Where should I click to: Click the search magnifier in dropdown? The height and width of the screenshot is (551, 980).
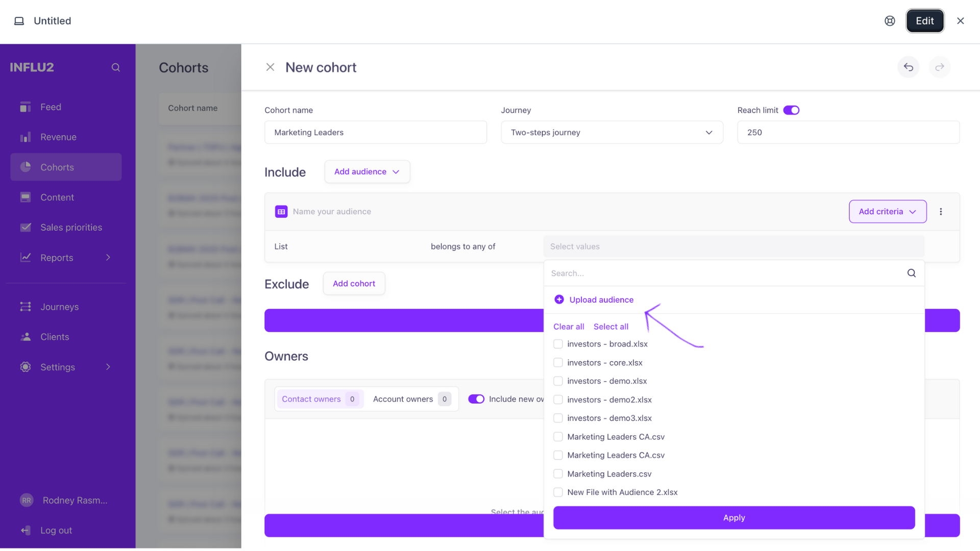912,273
